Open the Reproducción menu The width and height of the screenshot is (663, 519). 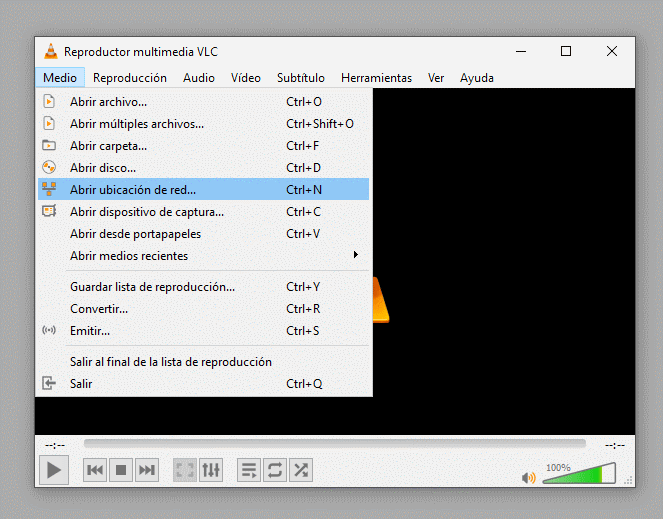[130, 78]
